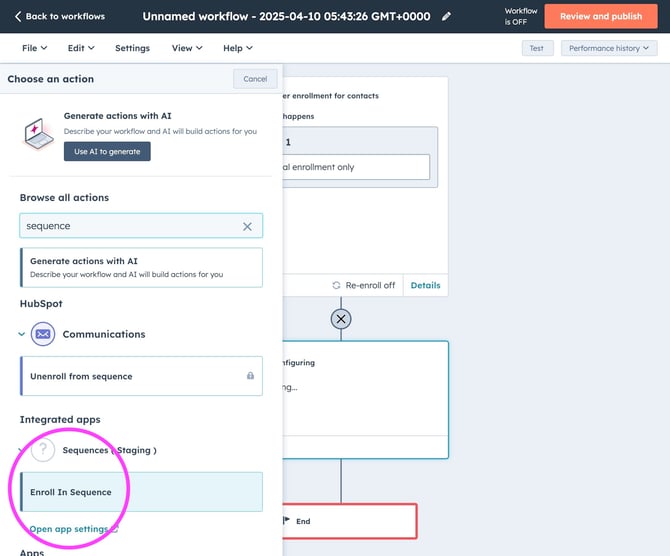Click the End flag icon
This screenshot has width=670, height=556.
click(x=287, y=521)
